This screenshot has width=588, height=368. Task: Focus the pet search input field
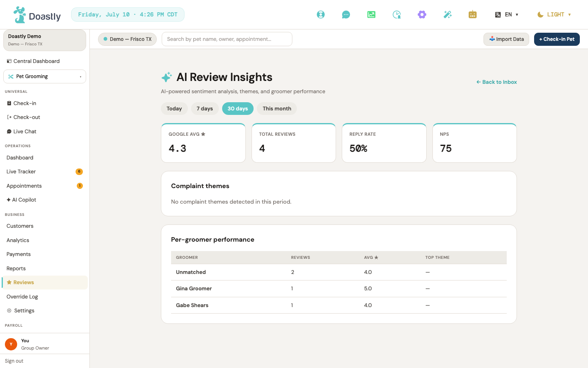coord(227,39)
